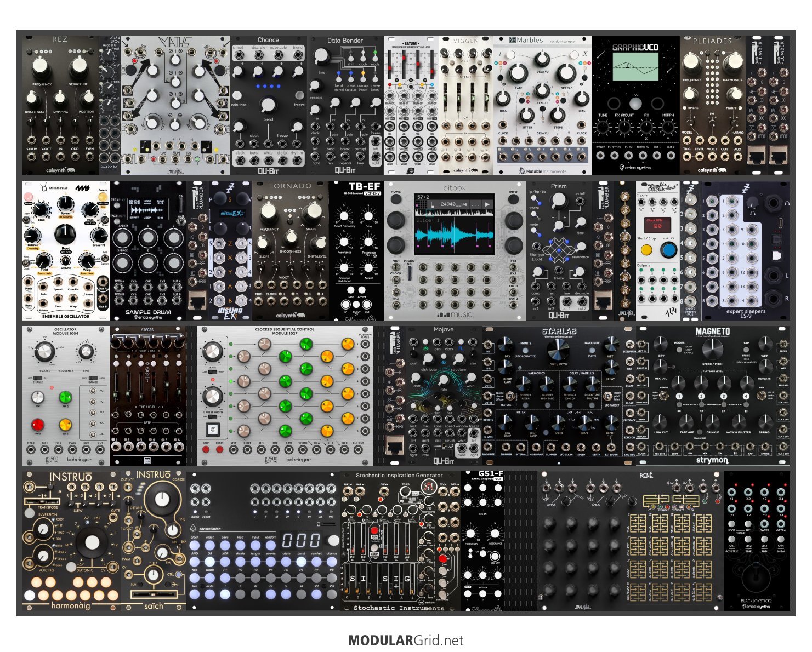Screen dimensions: 812x652
Task: Flip the RATE low/high switch on Module 1027
Action: click(x=212, y=371)
